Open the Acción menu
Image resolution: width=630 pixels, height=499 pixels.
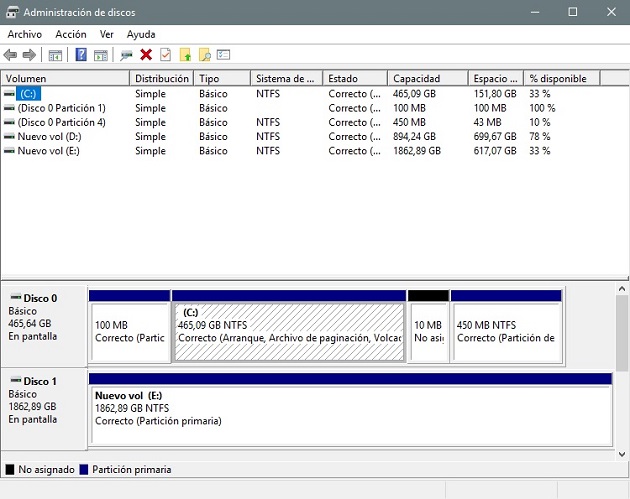click(71, 34)
